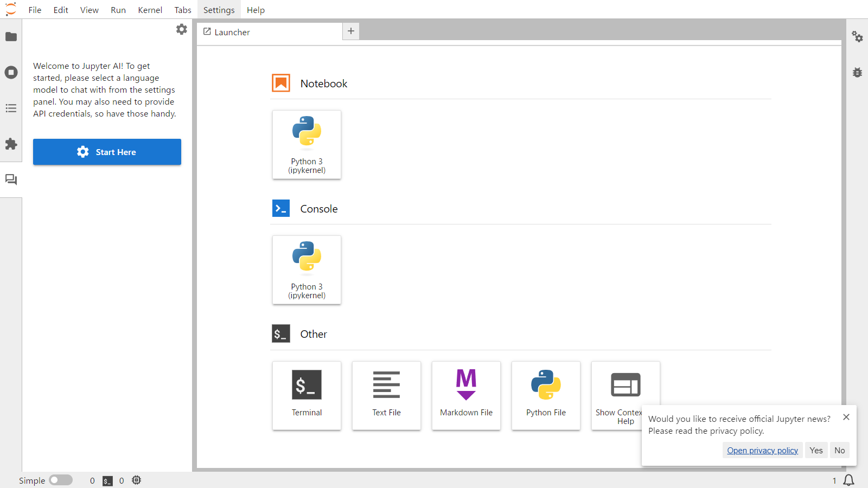Show the table of contents panel
This screenshot has height=488, width=868.
[11, 108]
